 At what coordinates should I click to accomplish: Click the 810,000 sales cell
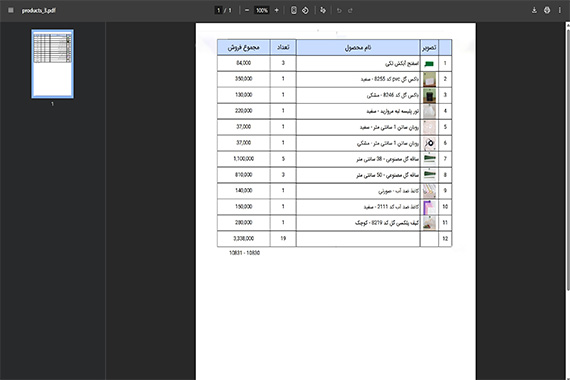[244, 175]
